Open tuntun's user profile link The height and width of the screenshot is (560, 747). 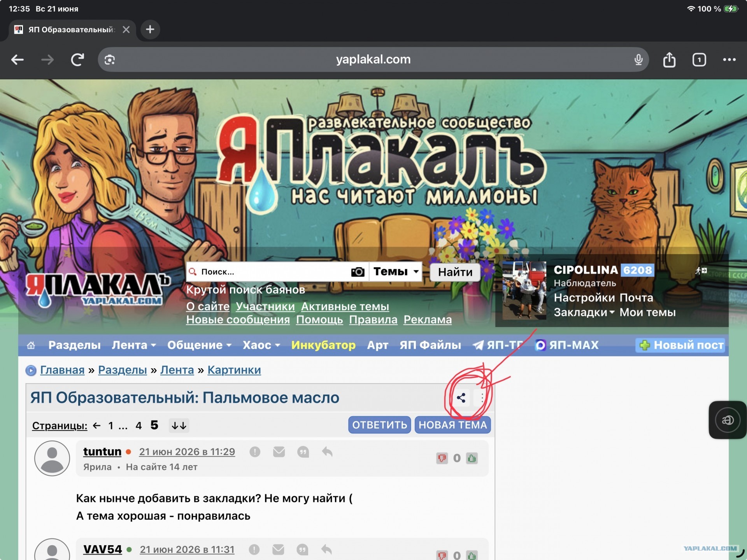click(102, 451)
